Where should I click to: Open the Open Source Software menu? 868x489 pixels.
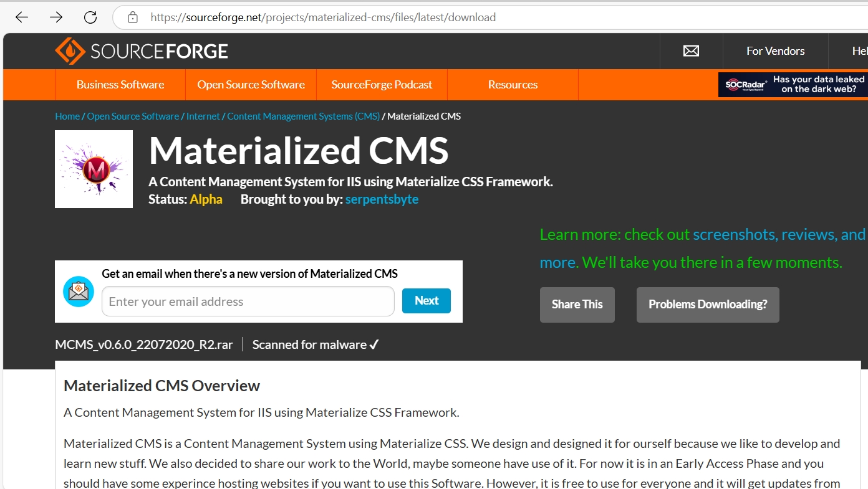pos(251,85)
